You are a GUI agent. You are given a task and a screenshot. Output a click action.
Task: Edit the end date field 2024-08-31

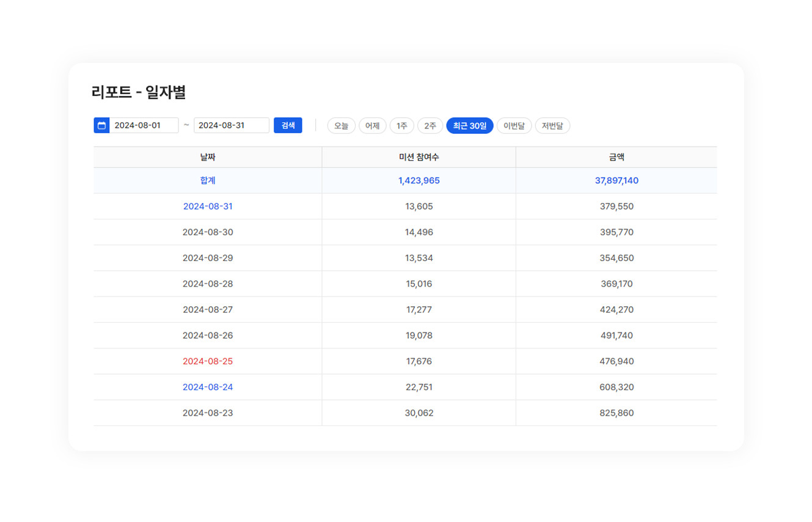pos(232,125)
